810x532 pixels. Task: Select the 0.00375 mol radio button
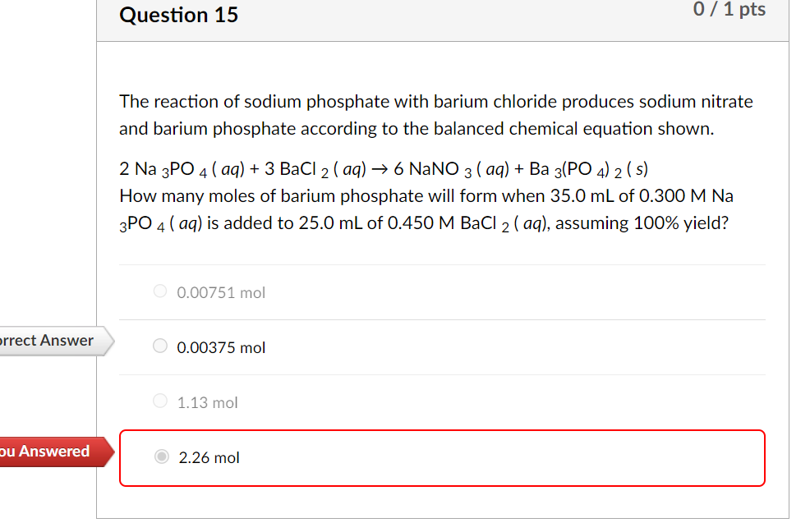[160, 345]
